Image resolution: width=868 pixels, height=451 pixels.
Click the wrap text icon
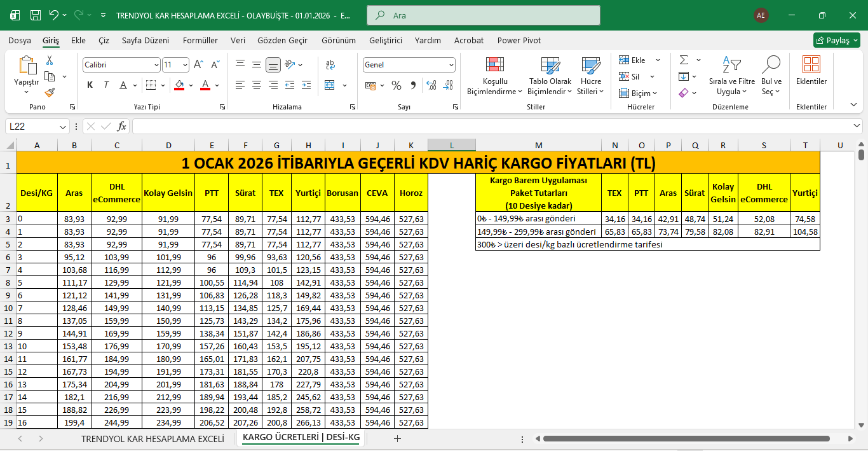click(x=330, y=65)
